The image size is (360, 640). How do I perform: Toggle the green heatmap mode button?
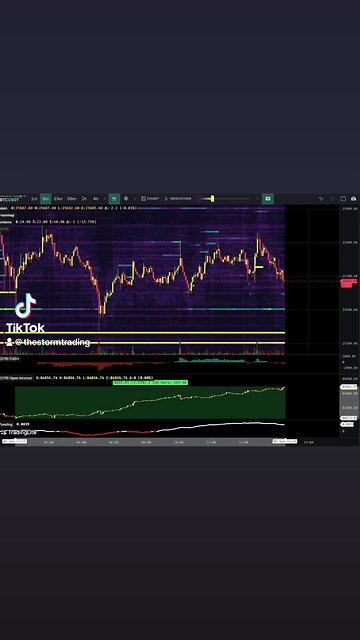click(x=268, y=199)
